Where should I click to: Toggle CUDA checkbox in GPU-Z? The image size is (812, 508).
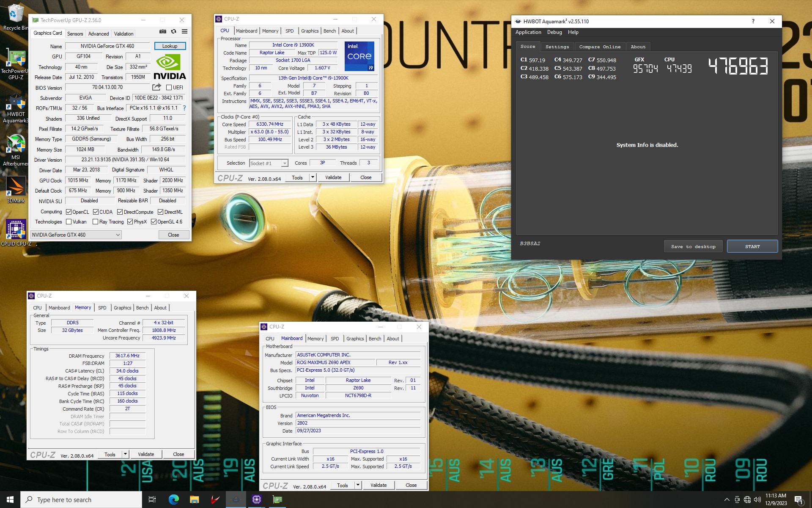96,212
